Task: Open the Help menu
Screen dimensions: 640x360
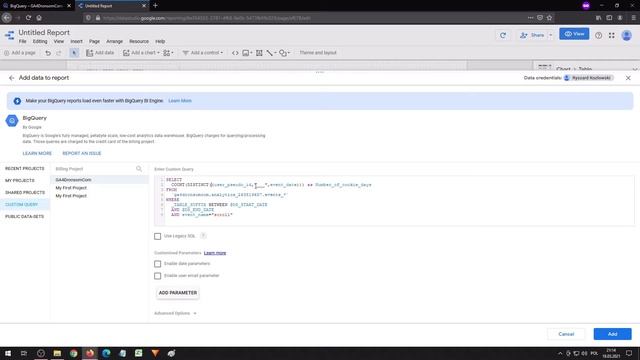Action: (x=160, y=42)
